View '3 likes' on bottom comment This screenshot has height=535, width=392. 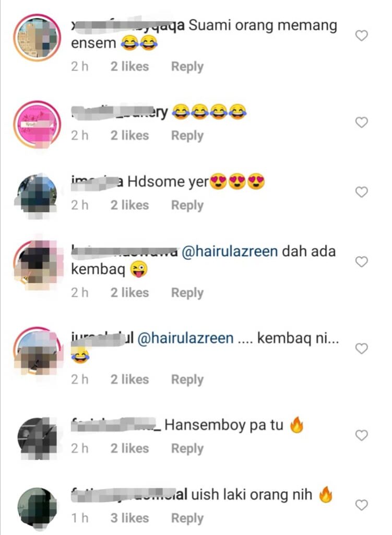click(x=129, y=518)
